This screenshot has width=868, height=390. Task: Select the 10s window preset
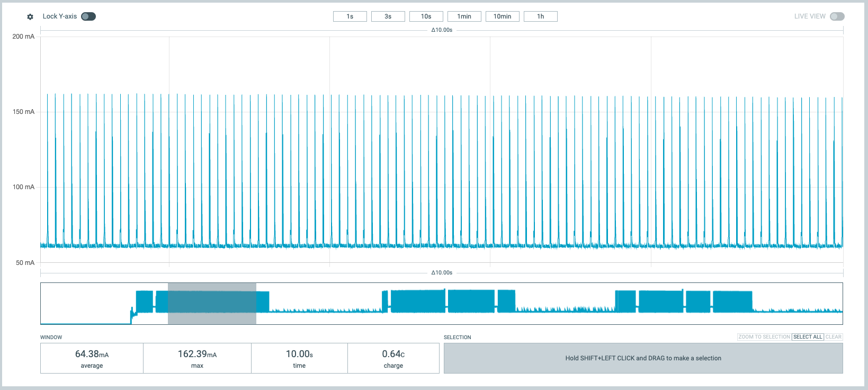point(426,16)
